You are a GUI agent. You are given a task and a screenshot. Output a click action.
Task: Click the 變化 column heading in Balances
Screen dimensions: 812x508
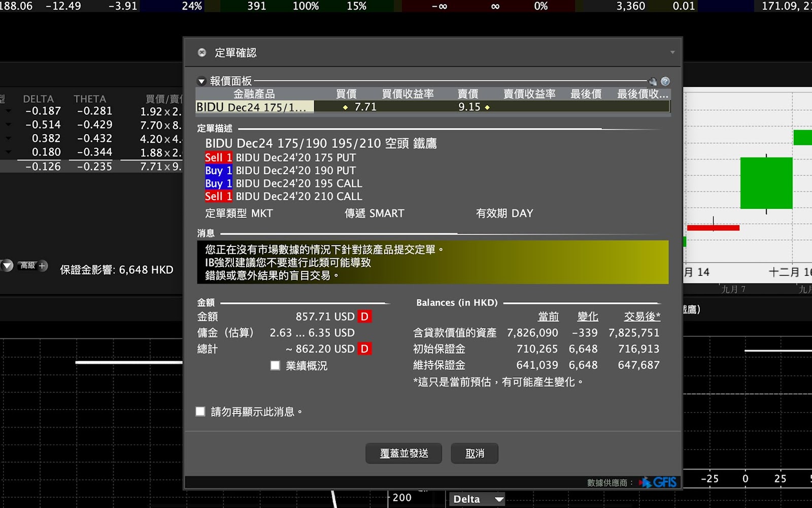pos(588,316)
